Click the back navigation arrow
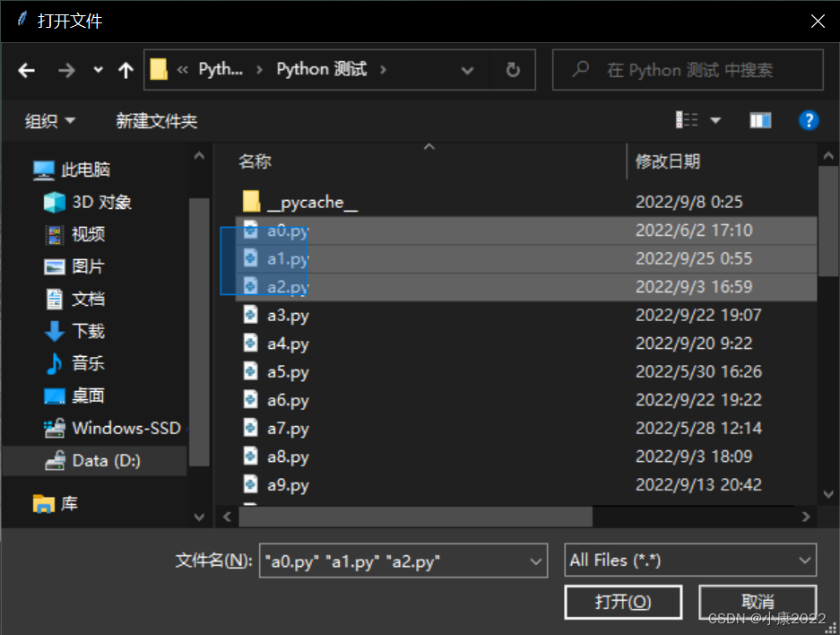The image size is (840, 635). [26, 69]
